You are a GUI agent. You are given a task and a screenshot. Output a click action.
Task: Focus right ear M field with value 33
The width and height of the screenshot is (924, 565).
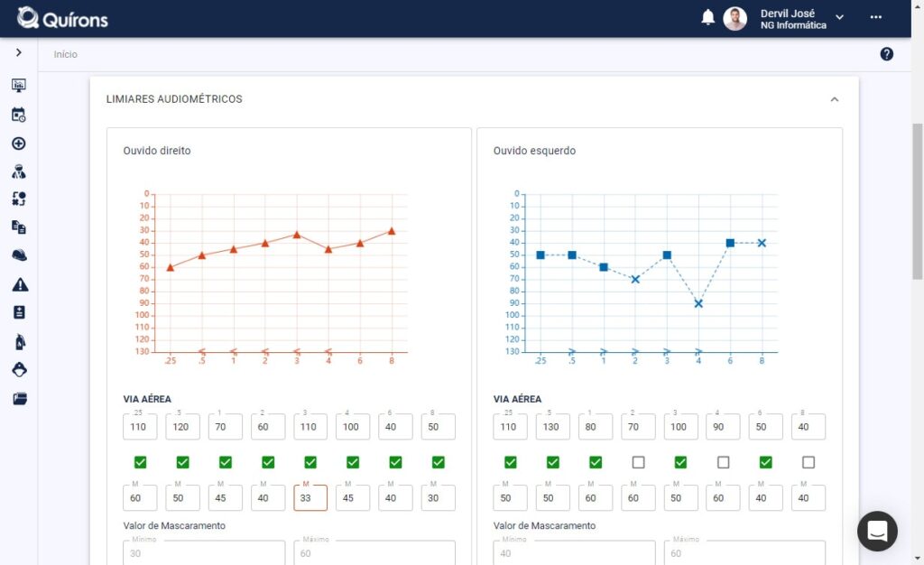pyautogui.click(x=310, y=498)
